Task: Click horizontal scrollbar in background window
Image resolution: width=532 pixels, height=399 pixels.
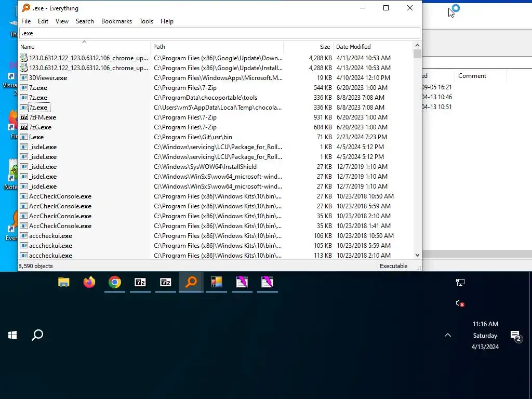Action: pyautogui.click(x=477, y=254)
